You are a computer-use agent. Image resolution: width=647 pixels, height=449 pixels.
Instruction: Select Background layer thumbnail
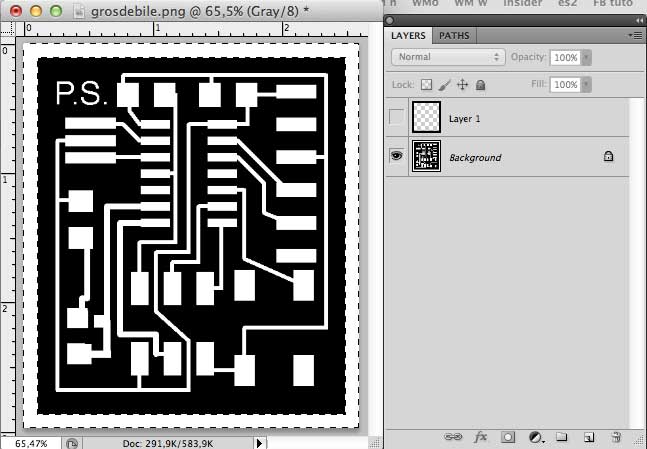[426, 156]
